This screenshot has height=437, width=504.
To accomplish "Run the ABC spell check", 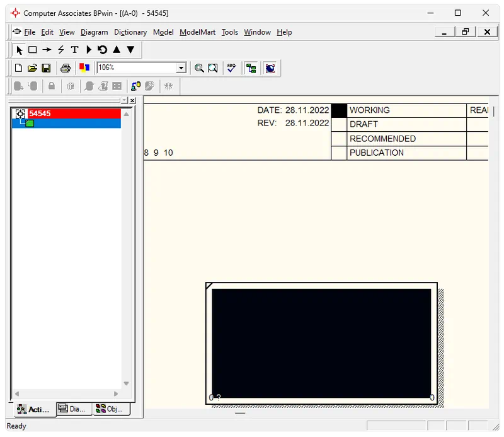I will pyautogui.click(x=231, y=68).
